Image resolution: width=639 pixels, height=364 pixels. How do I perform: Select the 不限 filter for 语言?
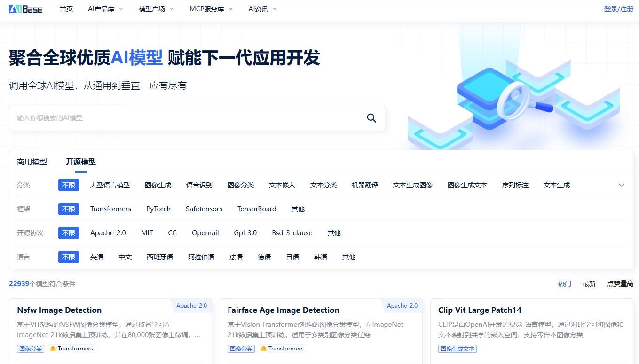(x=68, y=257)
